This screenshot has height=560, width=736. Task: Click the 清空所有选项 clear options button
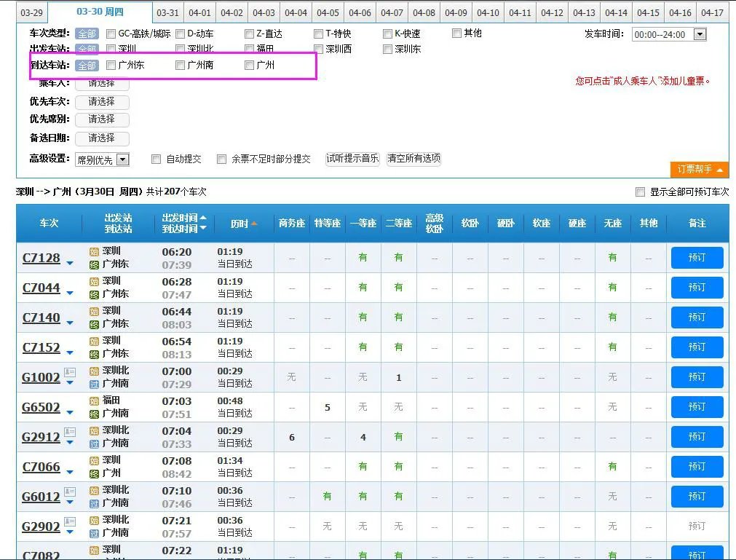(413, 159)
